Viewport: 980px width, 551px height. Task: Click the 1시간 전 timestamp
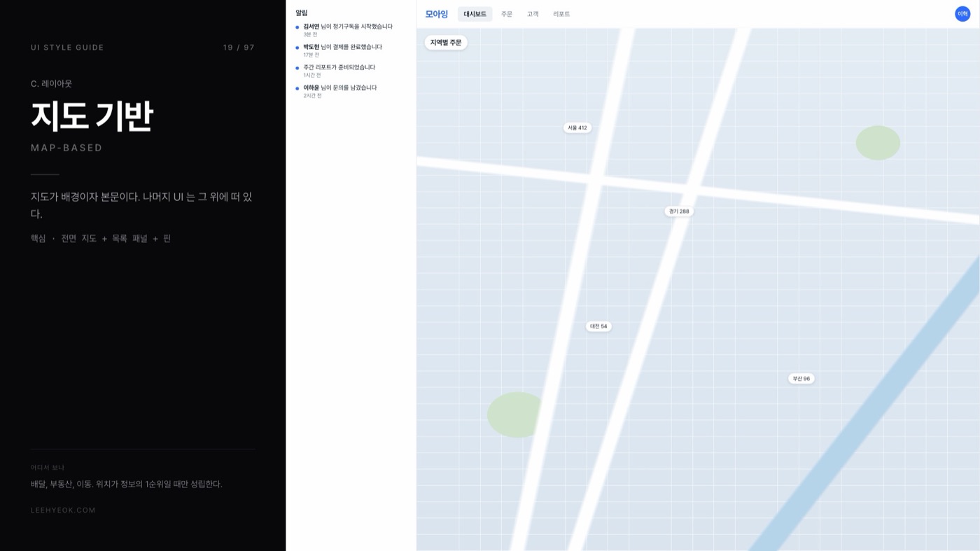tap(311, 75)
